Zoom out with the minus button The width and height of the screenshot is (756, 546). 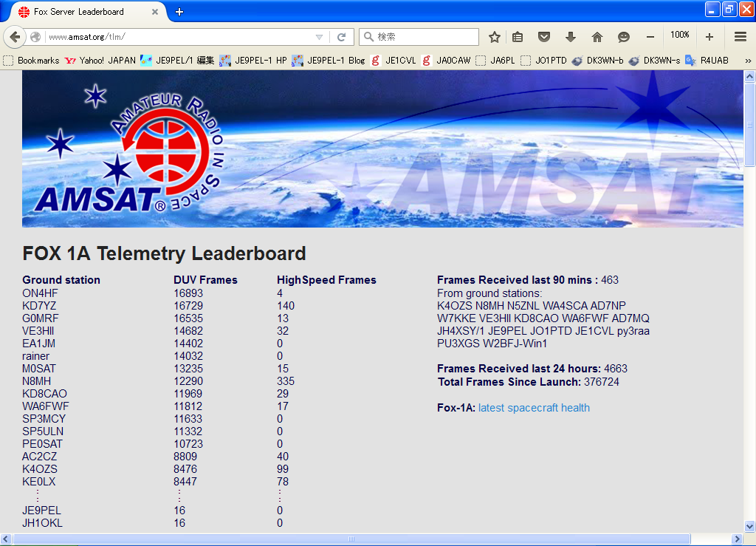click(x=650, y=37)
